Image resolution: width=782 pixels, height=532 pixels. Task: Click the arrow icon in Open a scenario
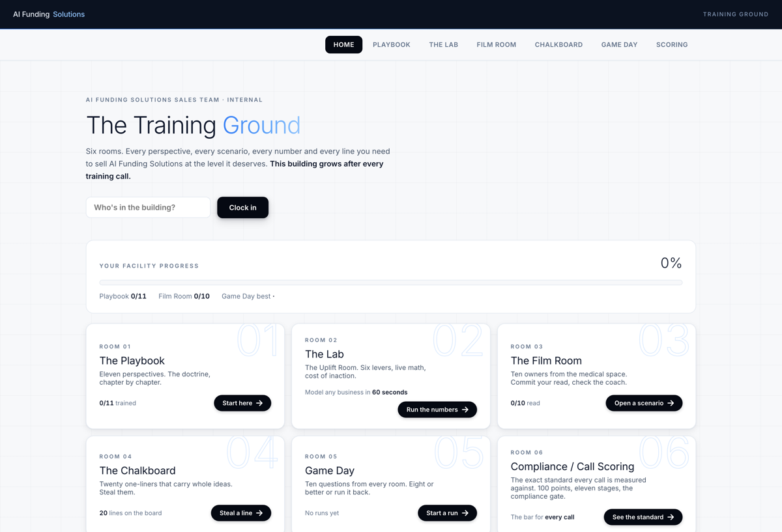(x=671, y=403)
